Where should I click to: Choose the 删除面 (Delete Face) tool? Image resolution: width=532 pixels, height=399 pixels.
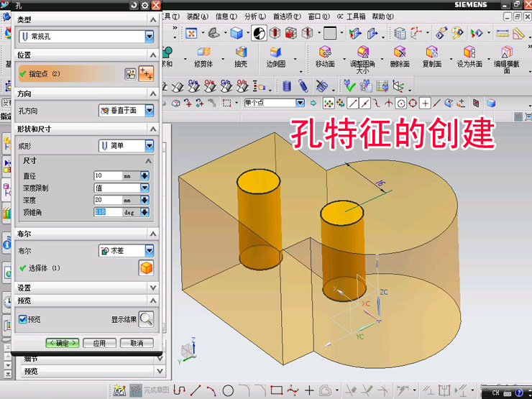[400, 54]
